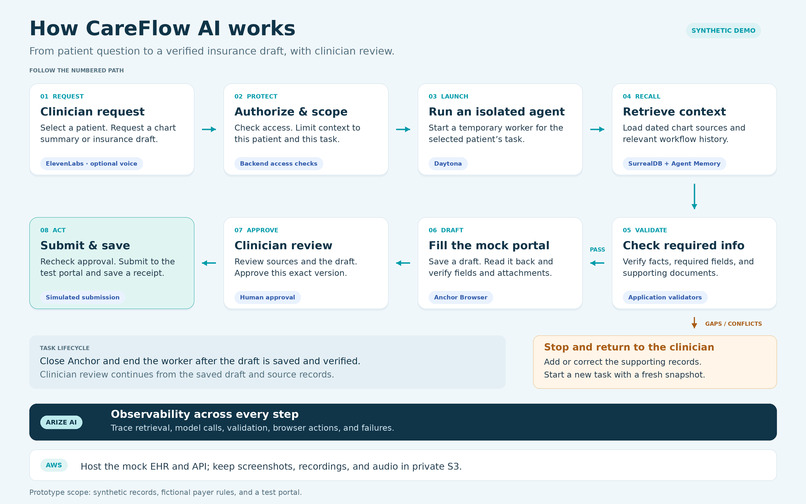Viewport: 806px width, 504px height.
Task: Click the 'Close Anchor and end the worker' line
Action: (x=200, y=361)
